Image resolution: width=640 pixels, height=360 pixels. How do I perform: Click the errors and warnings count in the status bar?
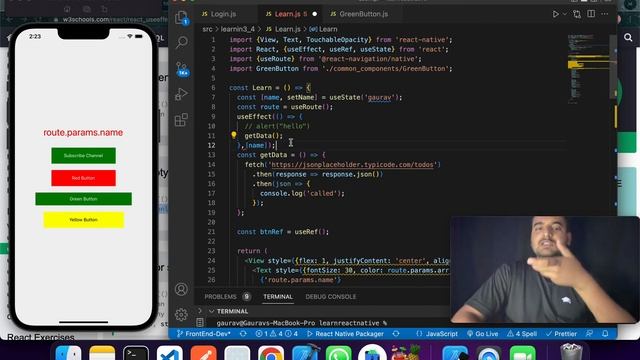276,333
